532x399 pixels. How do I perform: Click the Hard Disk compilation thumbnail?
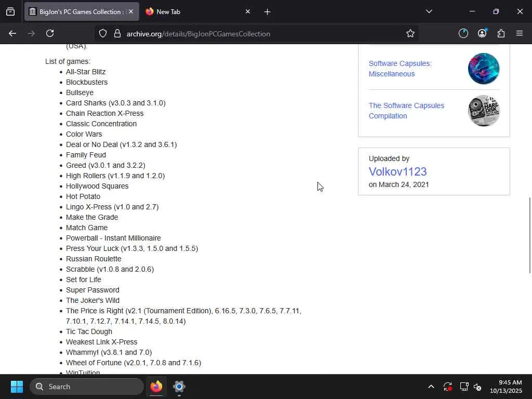484,111
